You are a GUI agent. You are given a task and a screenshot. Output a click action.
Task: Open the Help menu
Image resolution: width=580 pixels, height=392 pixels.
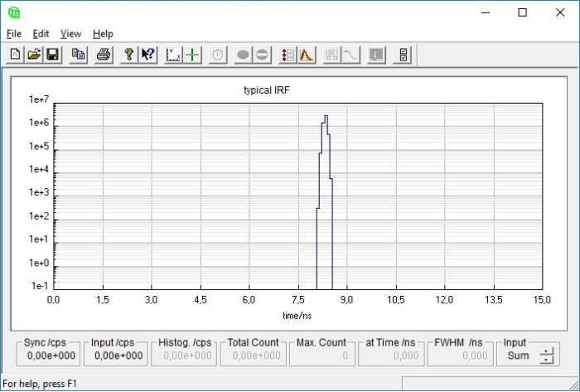click(x=103, y=34)
